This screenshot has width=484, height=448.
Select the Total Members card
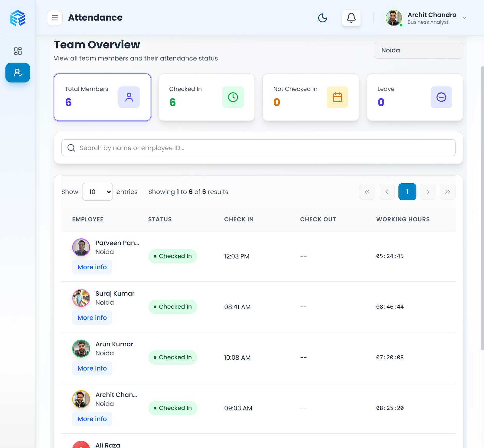click(102, 97)
